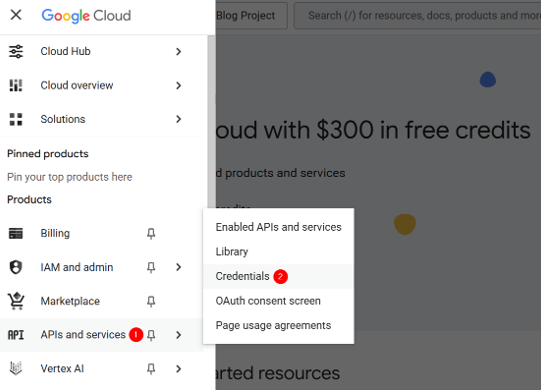
Task: Pin the Marketplace product
Action: pyautogui.click(x=151, y=301)
